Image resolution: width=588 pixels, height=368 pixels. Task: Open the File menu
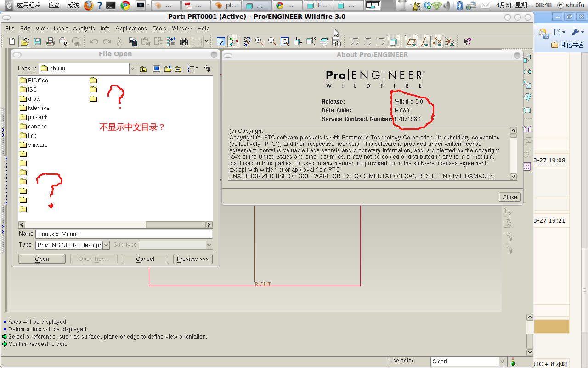click(x=10, y=29)
